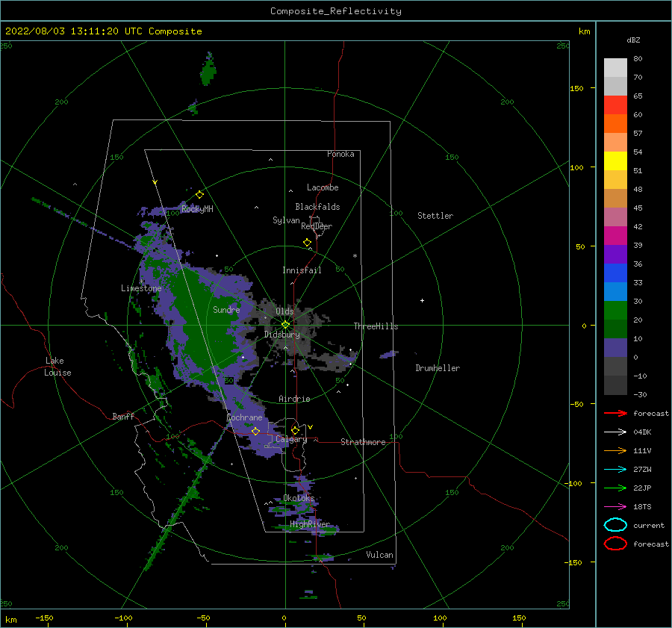Click the white 04DK arrow legend icon
672x628 pixels.
pos(615,432)
